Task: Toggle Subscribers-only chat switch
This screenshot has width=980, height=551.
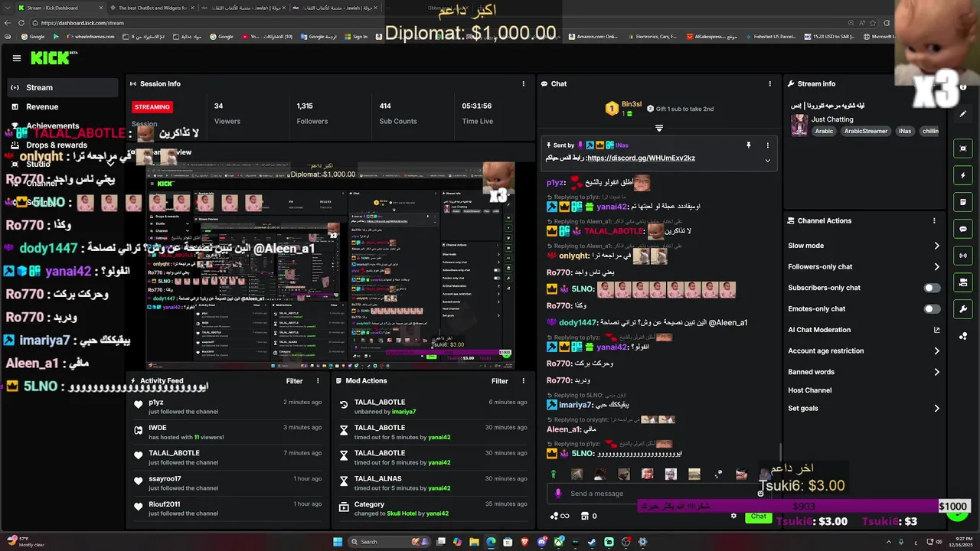Action: coord(932,288)
